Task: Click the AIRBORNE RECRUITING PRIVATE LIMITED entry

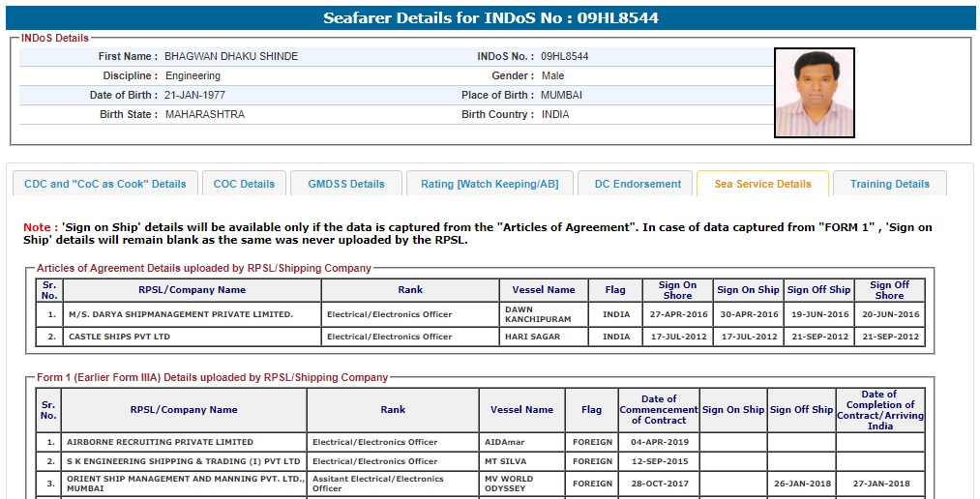Action: [x=160, y=442]
